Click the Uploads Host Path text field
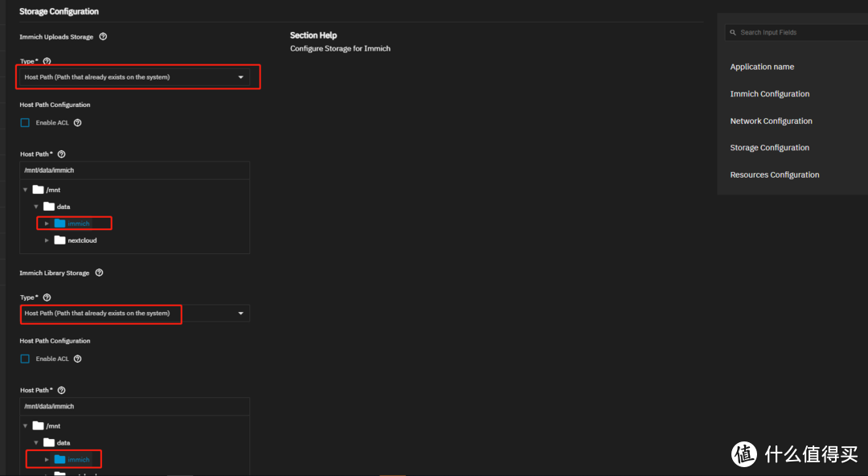Viewport: 868px width, 476px height. (134, 170)
